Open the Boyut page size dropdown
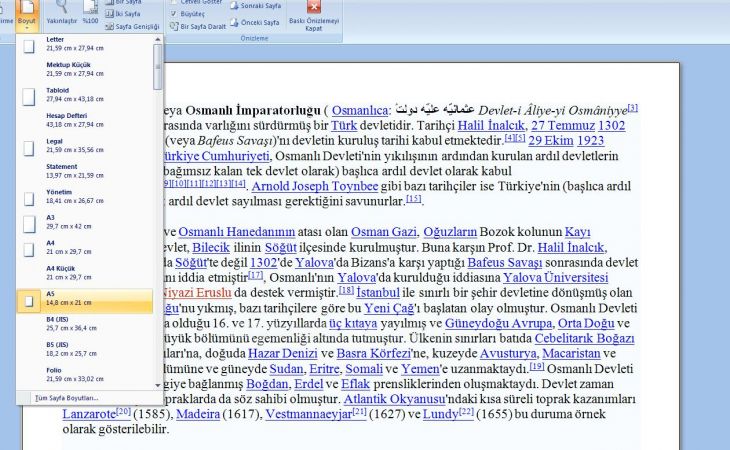 pyautogui.click(x=27, y=15)
